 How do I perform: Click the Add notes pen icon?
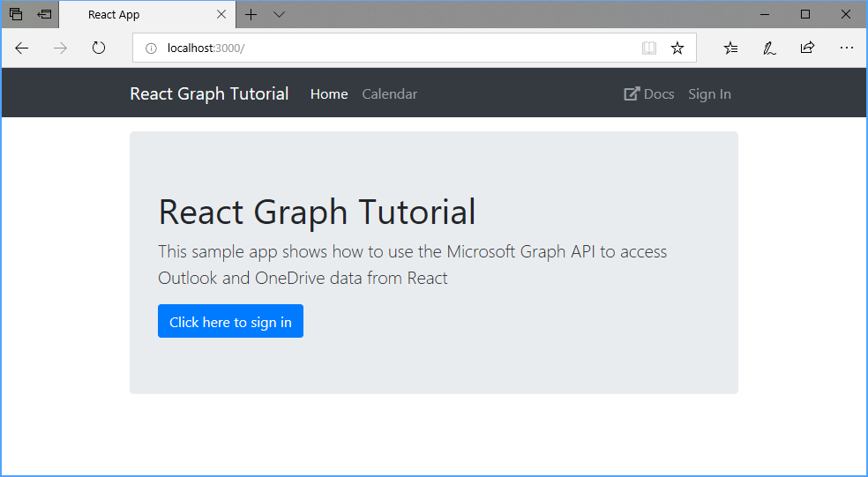pos(769,48)
